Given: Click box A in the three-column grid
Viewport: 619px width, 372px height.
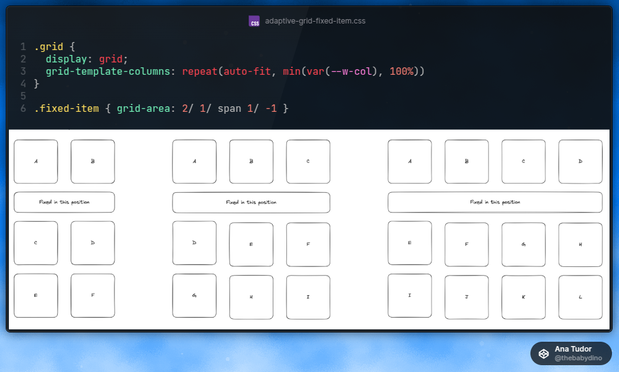Looking at the screenshot, I should [194, 162].
